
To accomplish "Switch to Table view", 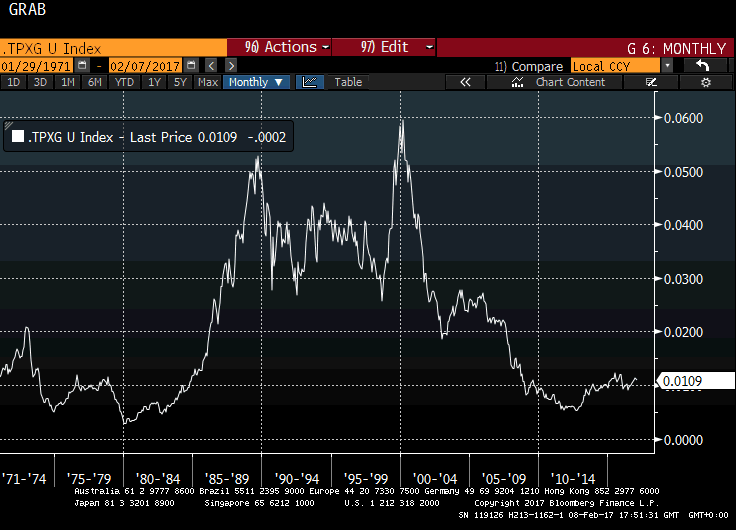I will click(348, 82).
